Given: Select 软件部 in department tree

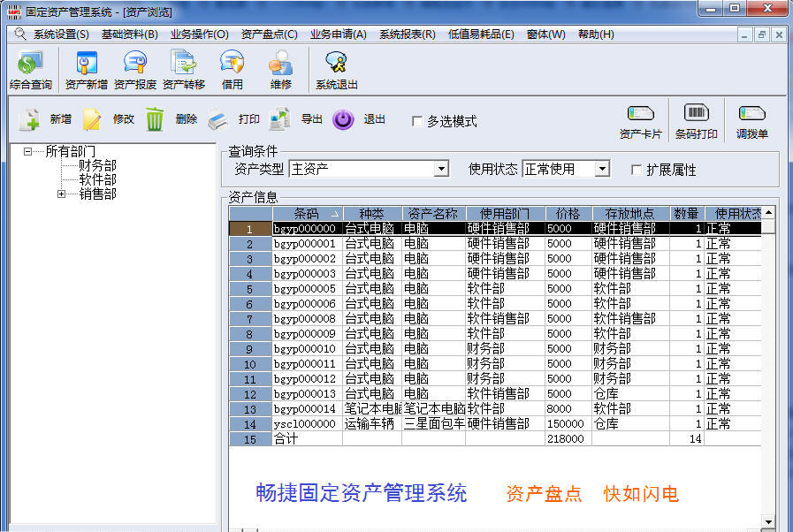Looking at the screenshot, I should tap(97, 179).
